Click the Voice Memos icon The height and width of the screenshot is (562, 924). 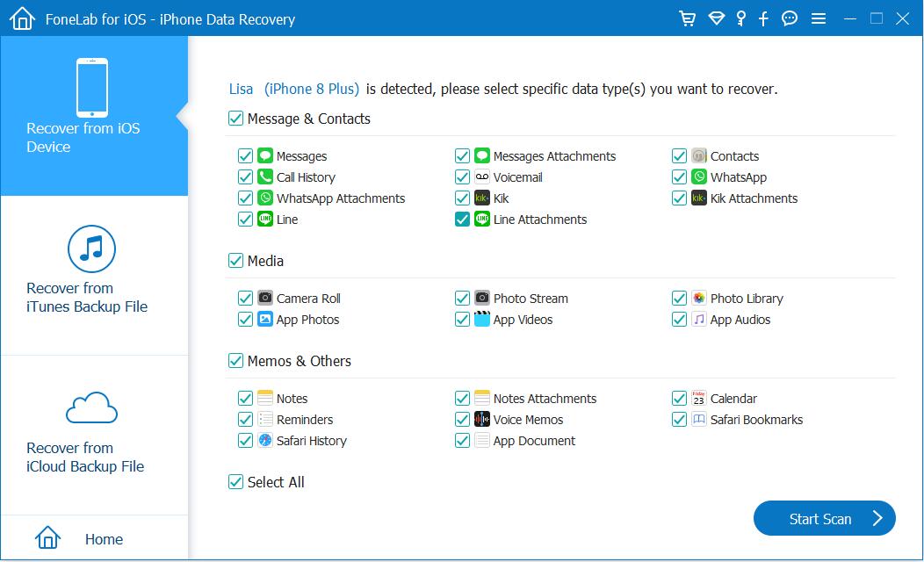(482, 420)
